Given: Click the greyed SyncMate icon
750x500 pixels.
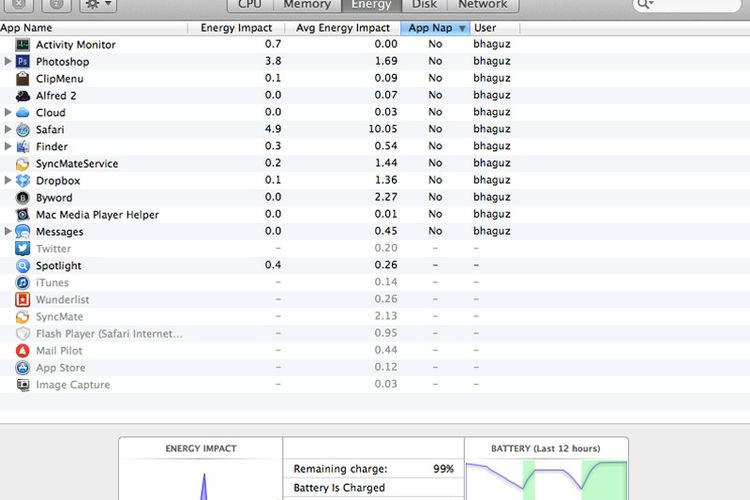Looking at the screenshot, I should 22,317.
